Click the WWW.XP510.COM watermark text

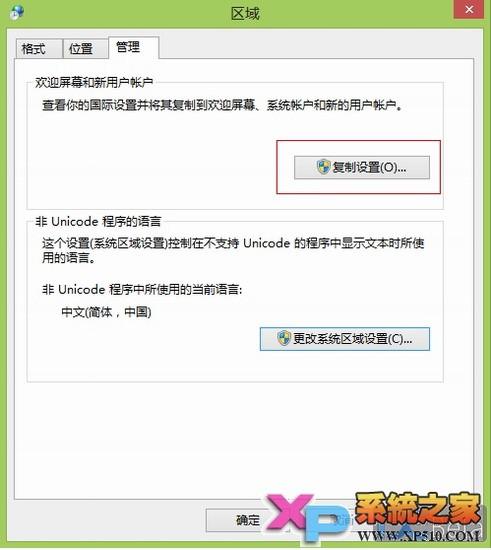click(419, 536)
